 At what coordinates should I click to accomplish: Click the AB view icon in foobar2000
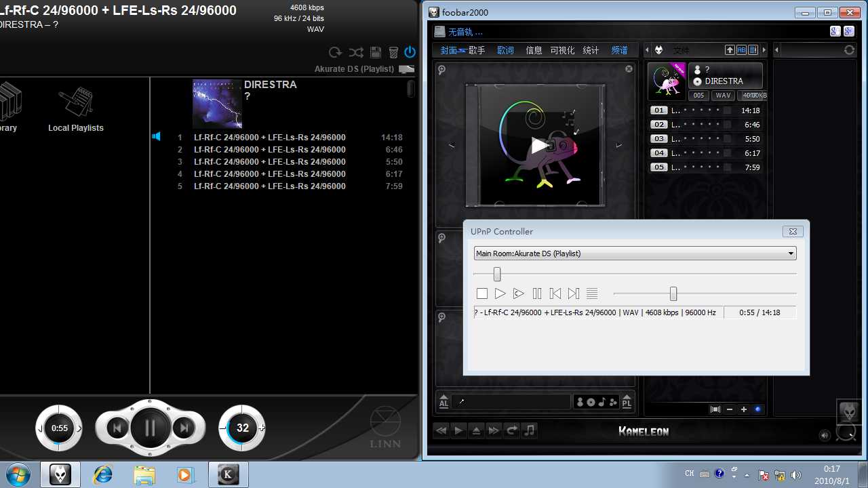click(x=741, y=50)
